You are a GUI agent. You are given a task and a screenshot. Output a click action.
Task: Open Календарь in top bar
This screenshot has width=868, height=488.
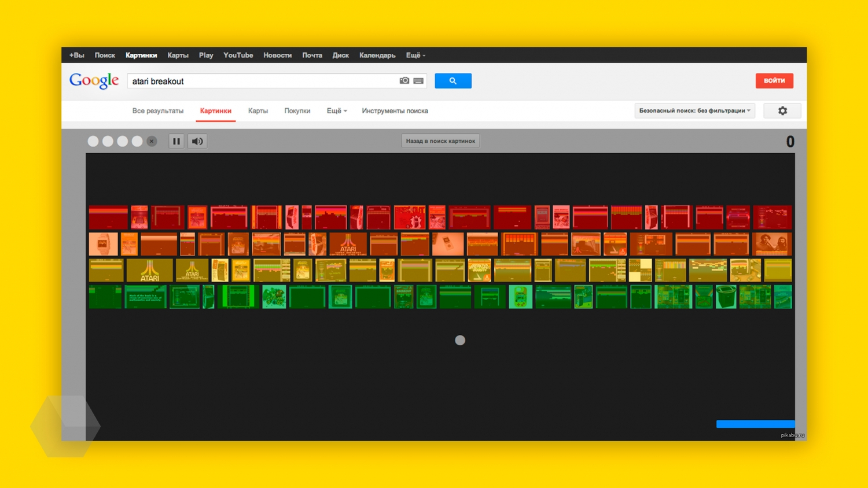[x=377, y=56]
